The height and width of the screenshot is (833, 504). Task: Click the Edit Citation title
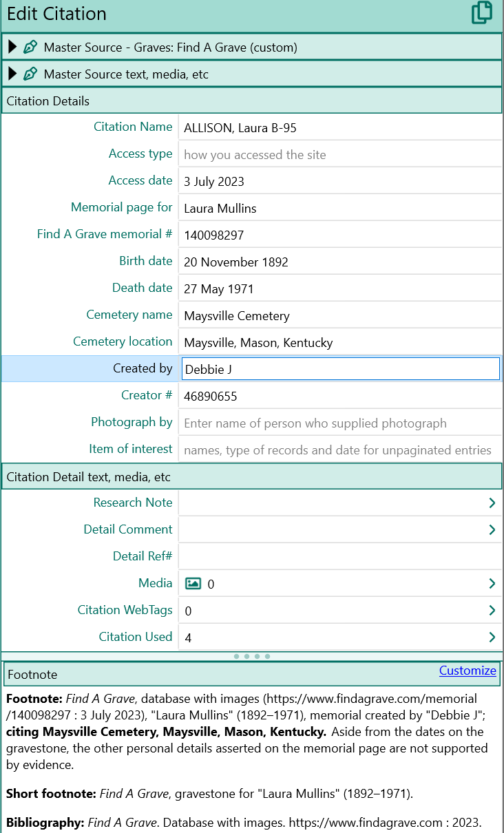pyautogui.click(x=56, y=14)
